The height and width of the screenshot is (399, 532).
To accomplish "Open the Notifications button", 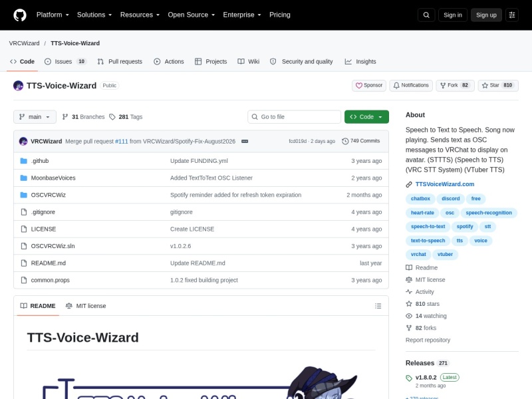I will tap(411, 86).
